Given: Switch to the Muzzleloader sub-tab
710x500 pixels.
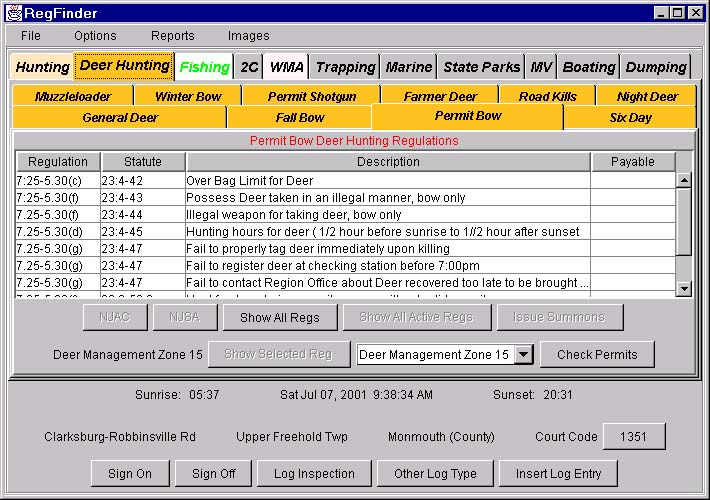Looking at the screenshot, I should (72, 96).
